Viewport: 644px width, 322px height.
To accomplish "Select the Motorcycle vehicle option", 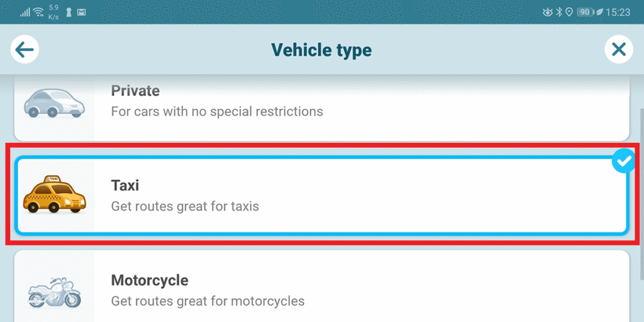I will click(321, 286).
